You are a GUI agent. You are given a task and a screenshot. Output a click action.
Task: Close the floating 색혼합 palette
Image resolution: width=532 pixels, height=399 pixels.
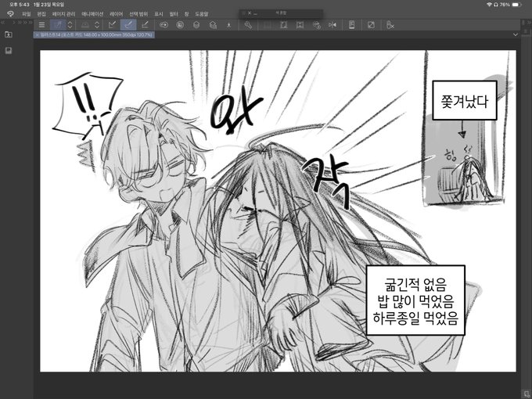pyautogui.click(x=250, y=13)
